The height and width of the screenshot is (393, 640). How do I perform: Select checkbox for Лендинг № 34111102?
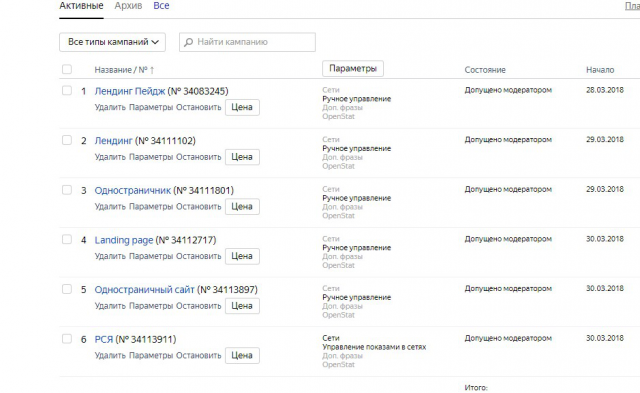pos(67,140)
